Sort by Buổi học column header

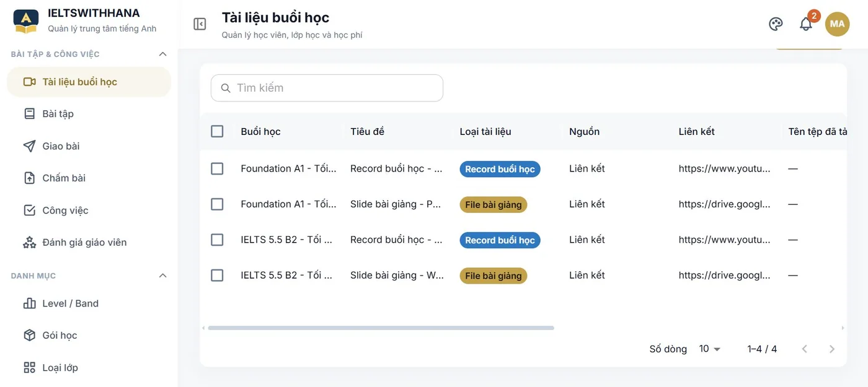point(260,131)
